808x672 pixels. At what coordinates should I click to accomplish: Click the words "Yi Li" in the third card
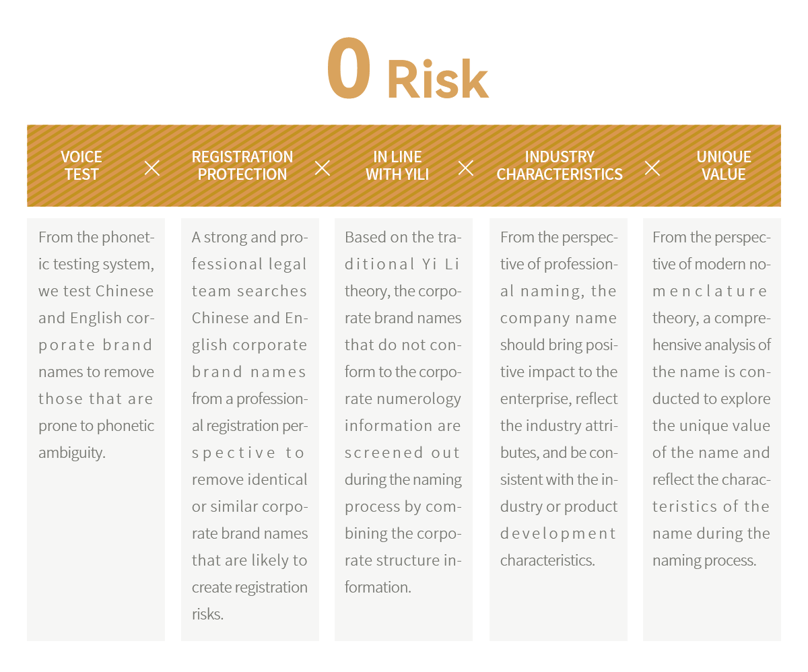pyautogui.click(x=441, y=264)
